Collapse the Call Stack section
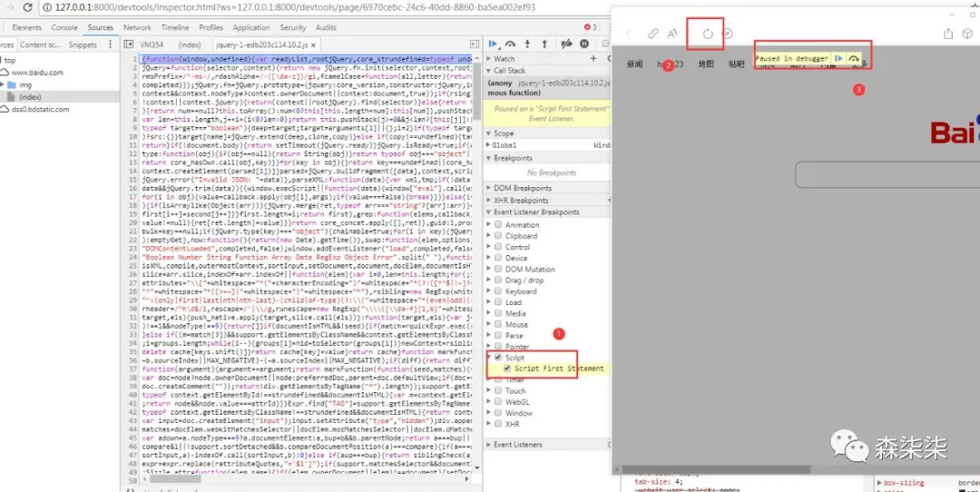This screenshot has width=980, height=492. point(488,70)
